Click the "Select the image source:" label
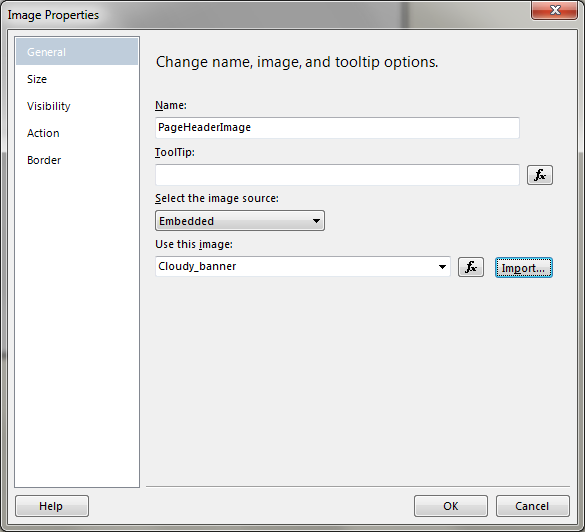Image resolution: width=585 pixels, height=532 pixels. point(217,198)
